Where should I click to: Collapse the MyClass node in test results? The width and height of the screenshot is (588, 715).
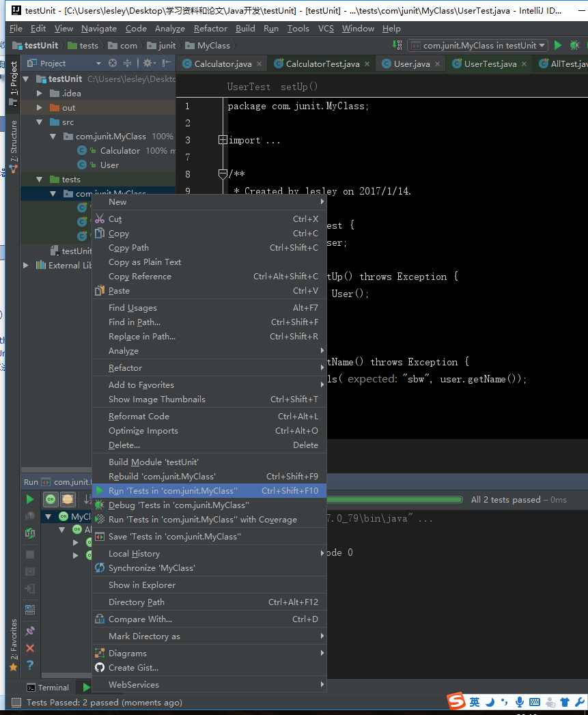pos(48,516)
